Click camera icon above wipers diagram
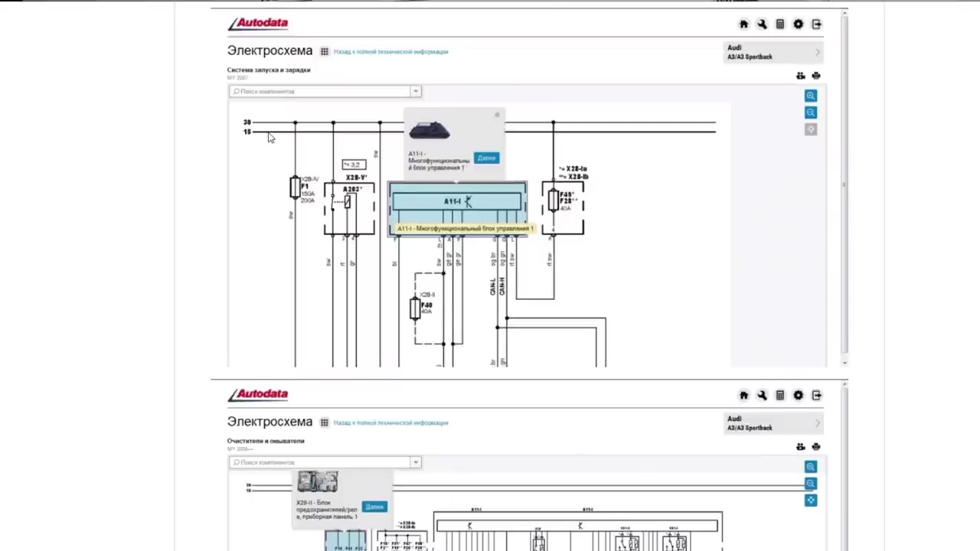The image size is (980, 551). coord(801,447)
